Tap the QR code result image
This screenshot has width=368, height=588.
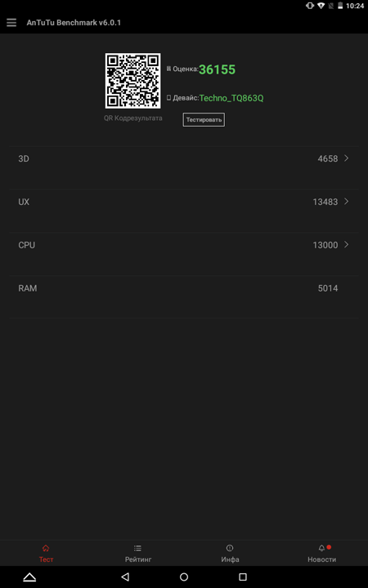[x=133, y=81]
